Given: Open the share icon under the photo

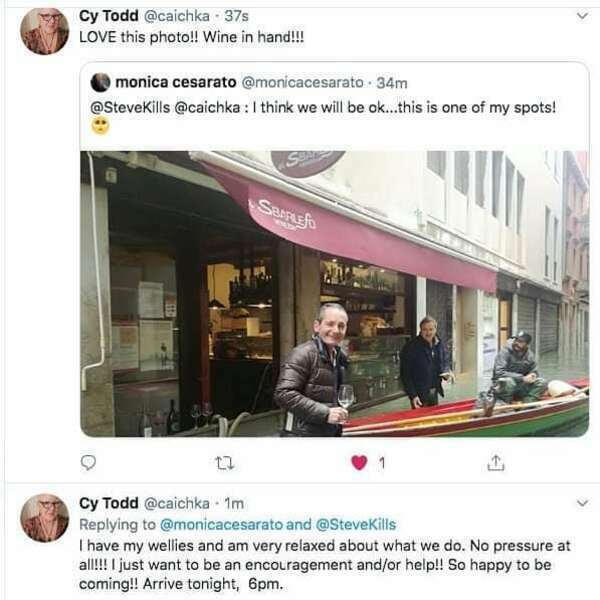Looking at the screenshot, I should pyautogui.click(x=496, y=463).
